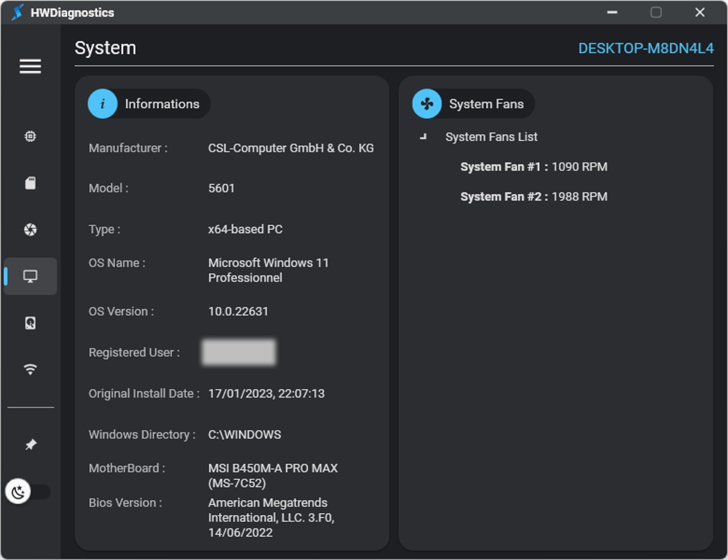Click the pin window icon
Image resolution: width=728 pixels, height=560 pixels.
click(30, 445)
